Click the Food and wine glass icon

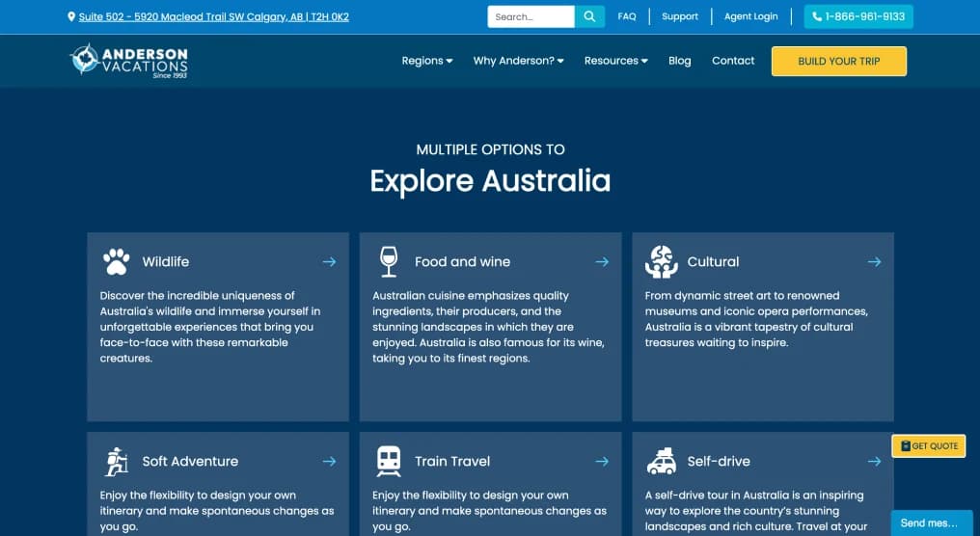pyautogui.click(x=389, y=262)
